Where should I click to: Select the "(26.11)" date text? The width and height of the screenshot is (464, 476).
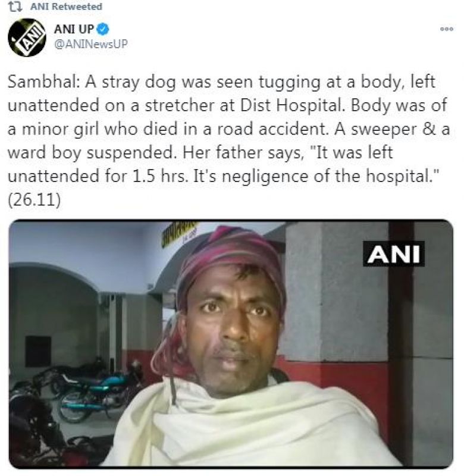pos(35,200)
